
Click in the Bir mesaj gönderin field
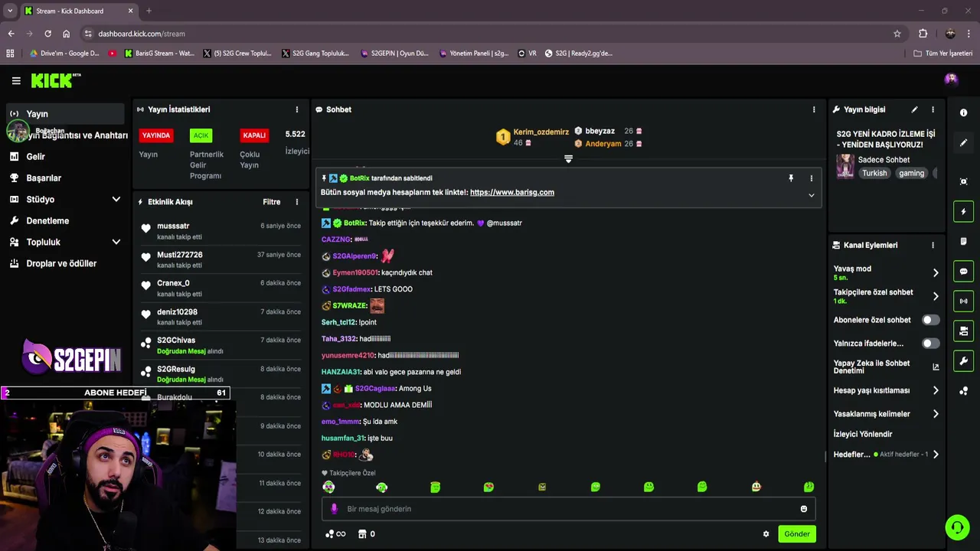[x=568, y=509]
